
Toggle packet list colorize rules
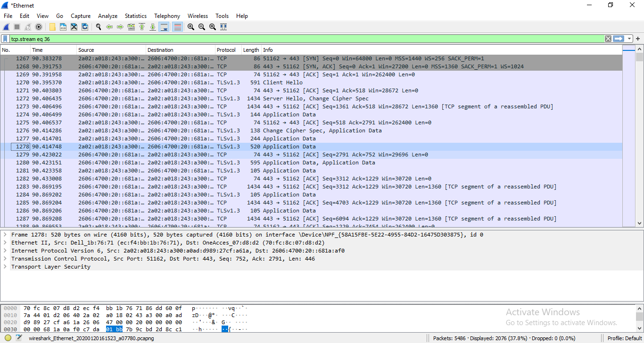(177, 27)
